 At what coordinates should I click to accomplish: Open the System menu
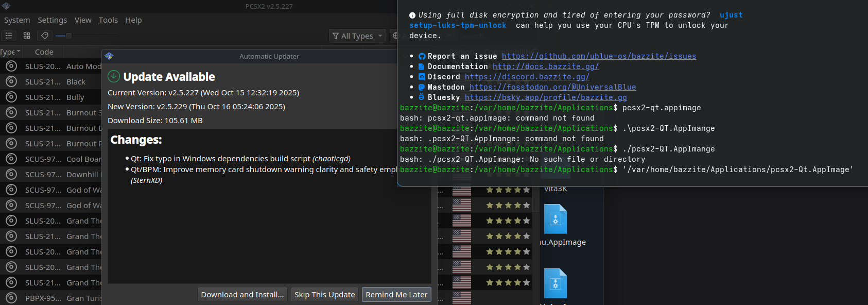click(17, 20)
